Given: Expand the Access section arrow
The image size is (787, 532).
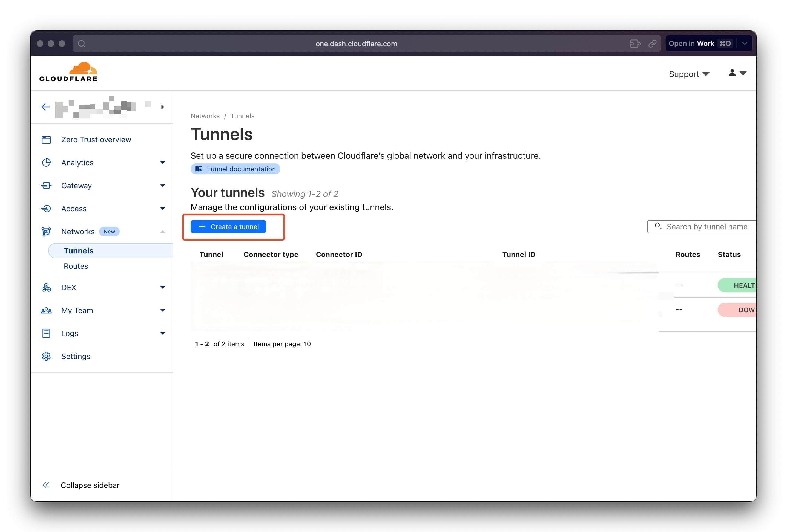Looking at the screenshot, I should [163, 209].
